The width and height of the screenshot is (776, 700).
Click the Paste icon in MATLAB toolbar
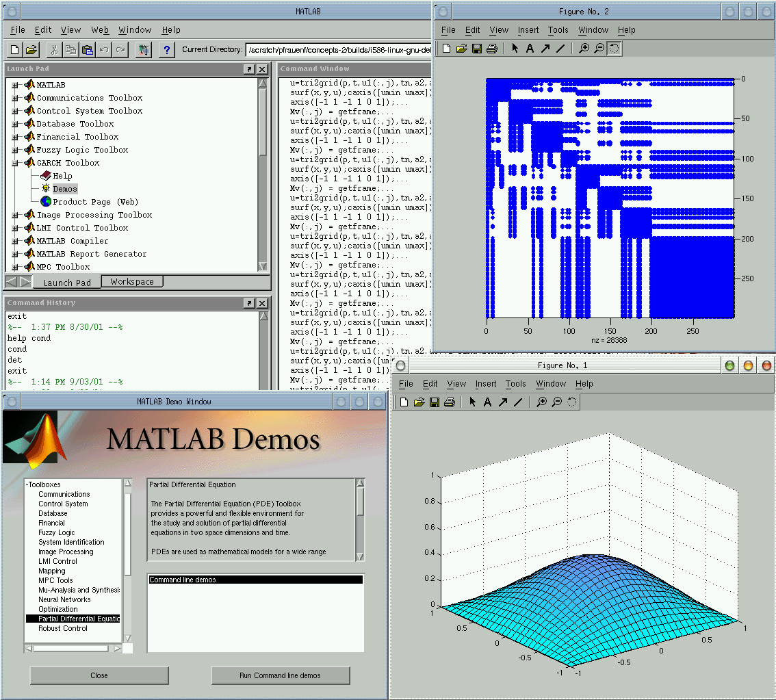coord(88,49)
